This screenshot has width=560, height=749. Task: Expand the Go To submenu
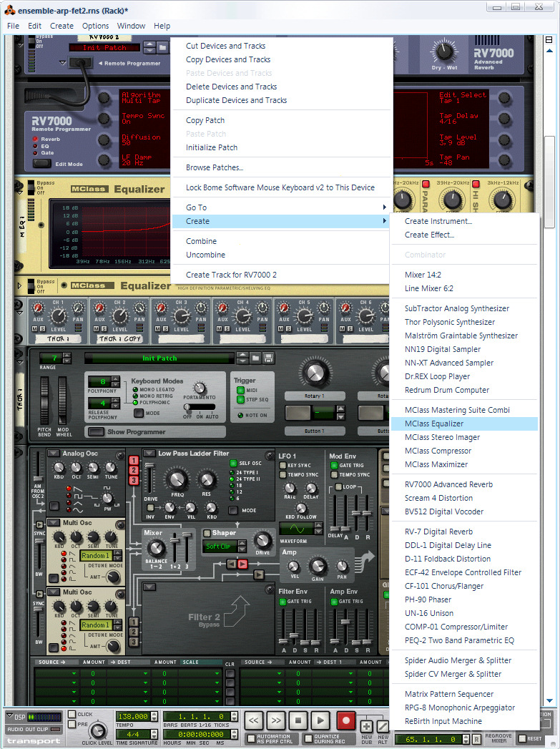[282, 207]
